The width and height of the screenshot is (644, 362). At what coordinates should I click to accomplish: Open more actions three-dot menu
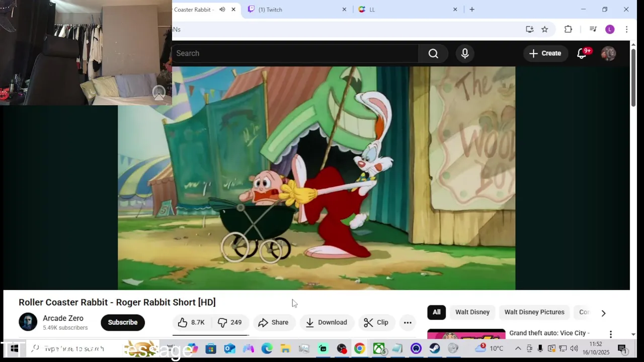click(x=408, y=322)
